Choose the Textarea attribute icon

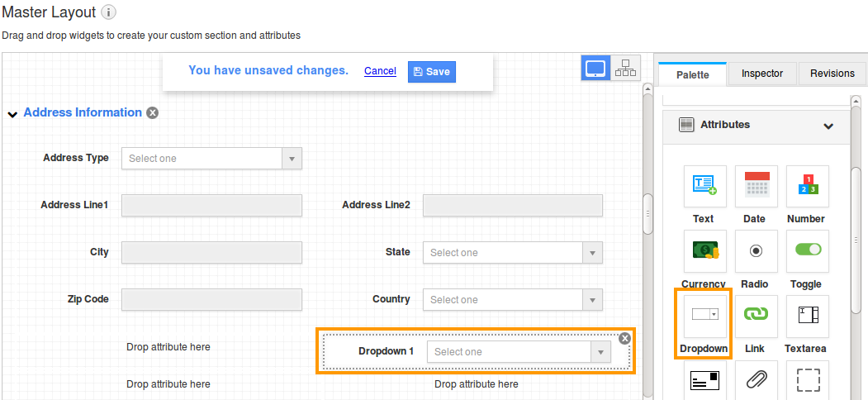pyautogui.click(x=808, y=315)
